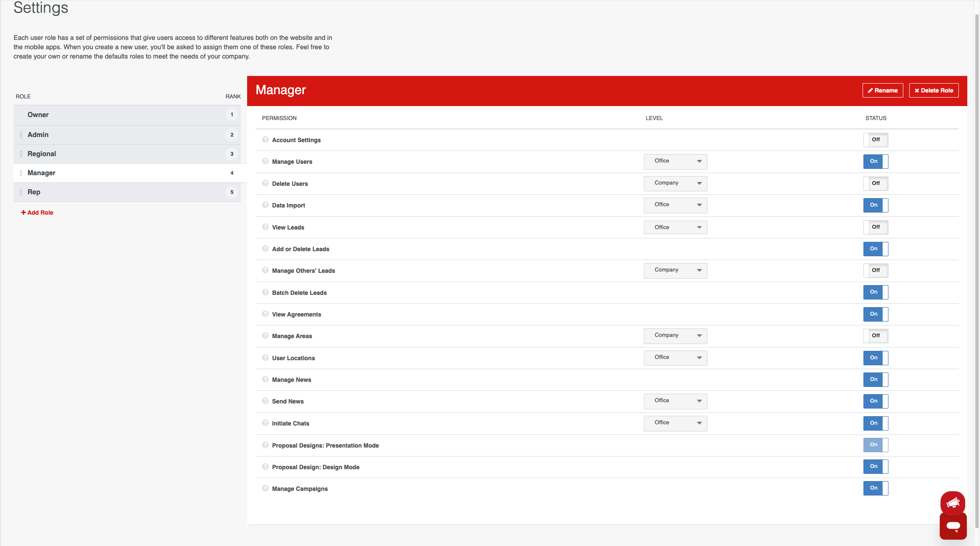Viewport: 980px width, 546px height.
Task: Click help icon beside Proposal Design: Design Mode
Action: (x=265, y=467)
